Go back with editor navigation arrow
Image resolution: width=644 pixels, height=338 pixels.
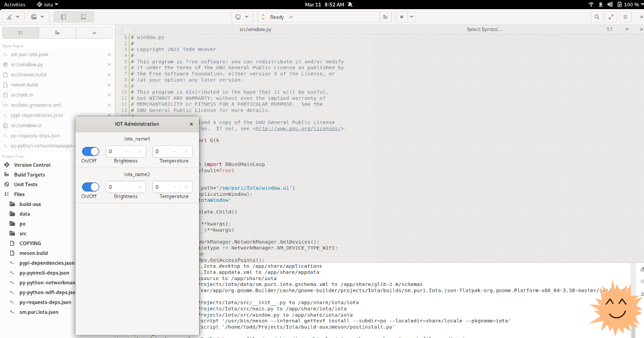(122, 30)
